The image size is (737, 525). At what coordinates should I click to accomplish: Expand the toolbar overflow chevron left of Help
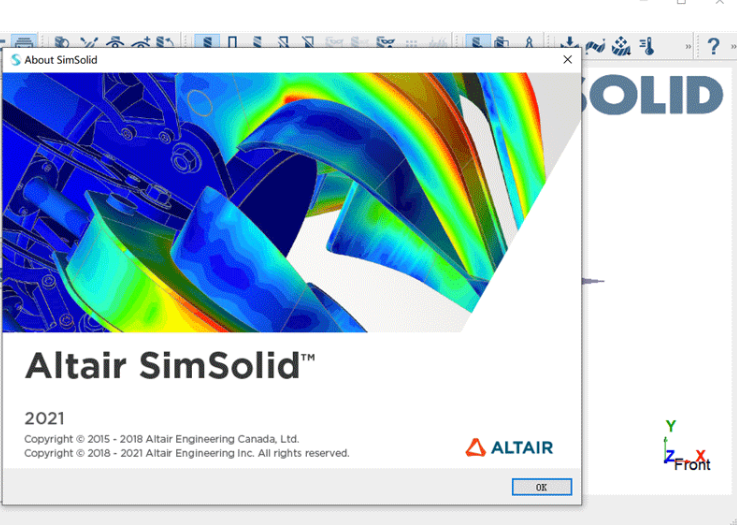(x=688, y=47)
